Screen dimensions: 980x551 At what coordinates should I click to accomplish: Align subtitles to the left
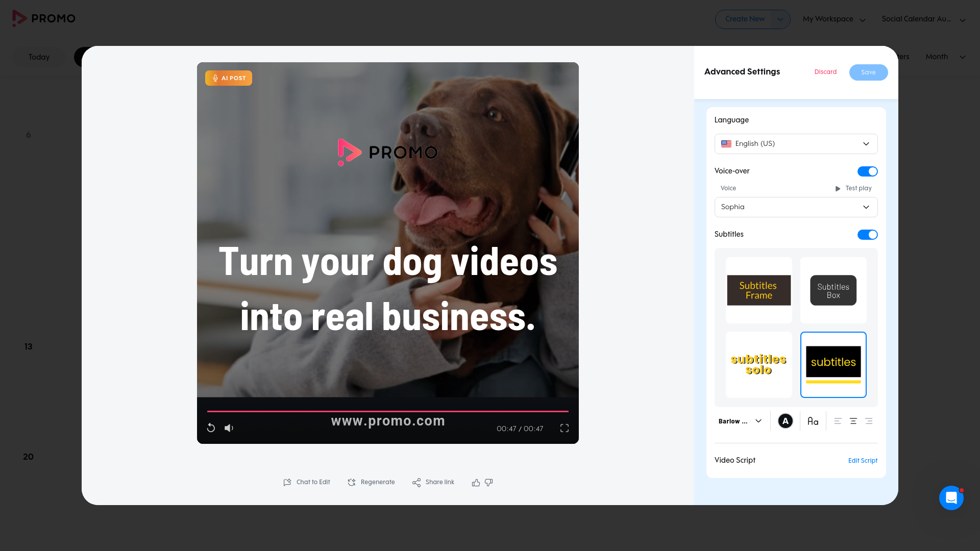(x=838, y=421)
